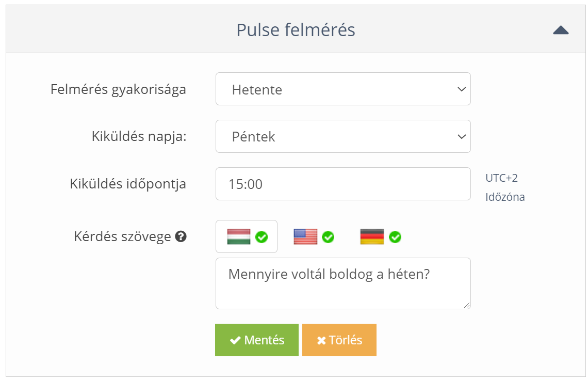The height and width of the screenshot is (380, 588).
Task: Click the Pulse felmérés header title
Action: coord(296,30)
